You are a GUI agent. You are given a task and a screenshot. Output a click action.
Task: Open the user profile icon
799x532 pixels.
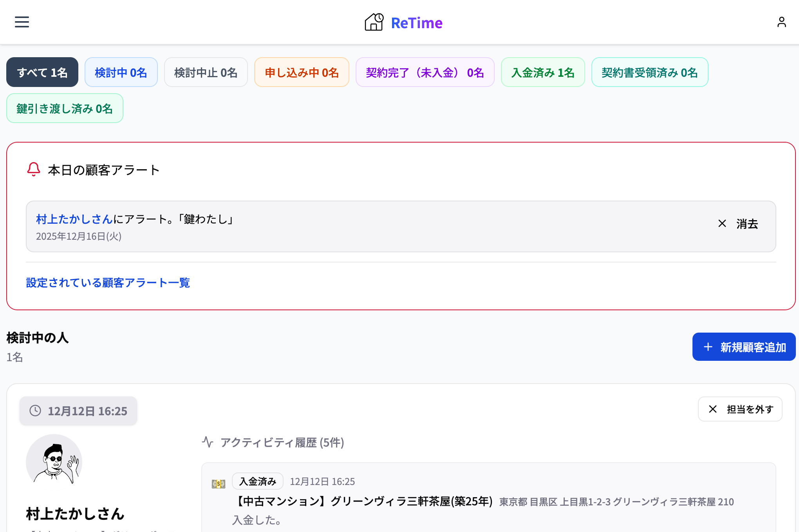782,22
